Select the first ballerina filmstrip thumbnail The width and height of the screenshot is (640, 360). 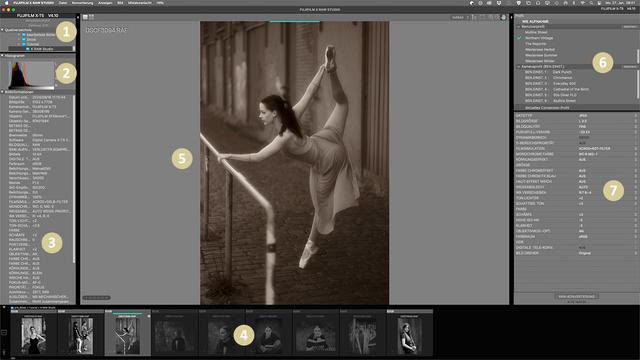[x=33, y=334]
